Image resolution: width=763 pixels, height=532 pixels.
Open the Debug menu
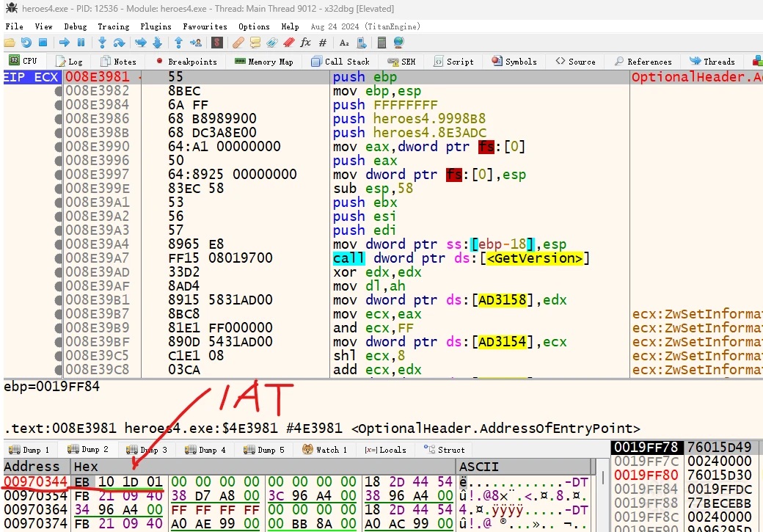point(76,26)
